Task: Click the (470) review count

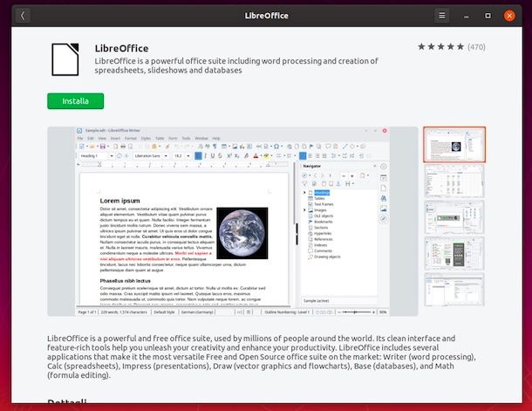Action: pos(476,47)
